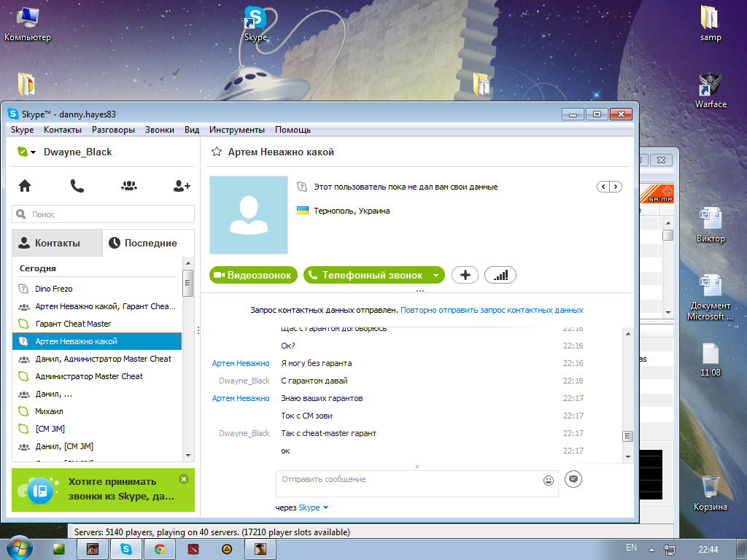Open the 11 08 text file icon

pyautogui.click(x=711, y=359)
